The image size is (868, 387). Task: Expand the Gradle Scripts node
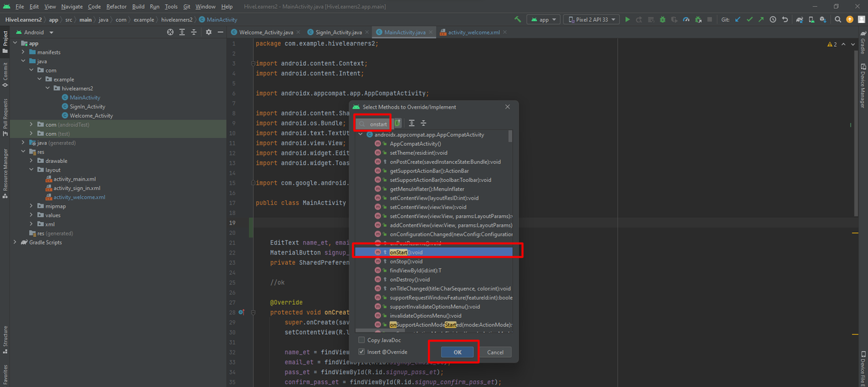tap(16, 242)
